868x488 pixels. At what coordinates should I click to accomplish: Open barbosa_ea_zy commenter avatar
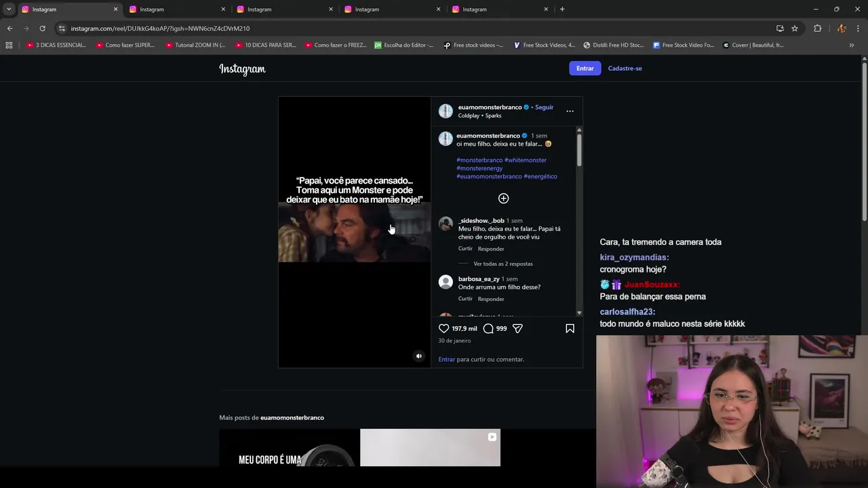(446, 282)
